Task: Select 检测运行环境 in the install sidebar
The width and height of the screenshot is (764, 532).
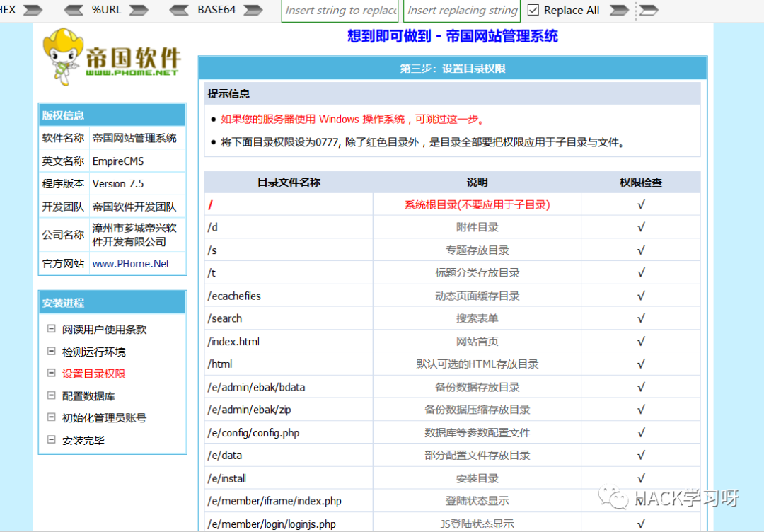Action: (93, 352)
